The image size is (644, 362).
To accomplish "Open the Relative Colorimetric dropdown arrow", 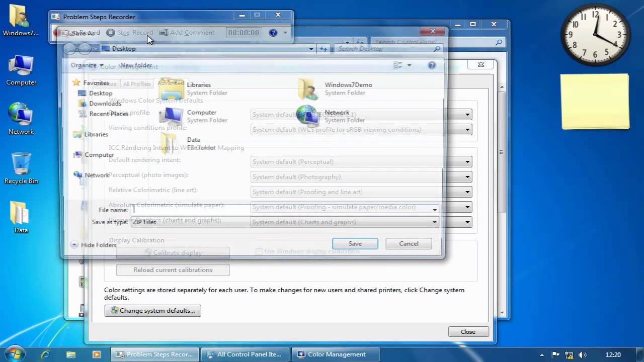I will (467, 192).
